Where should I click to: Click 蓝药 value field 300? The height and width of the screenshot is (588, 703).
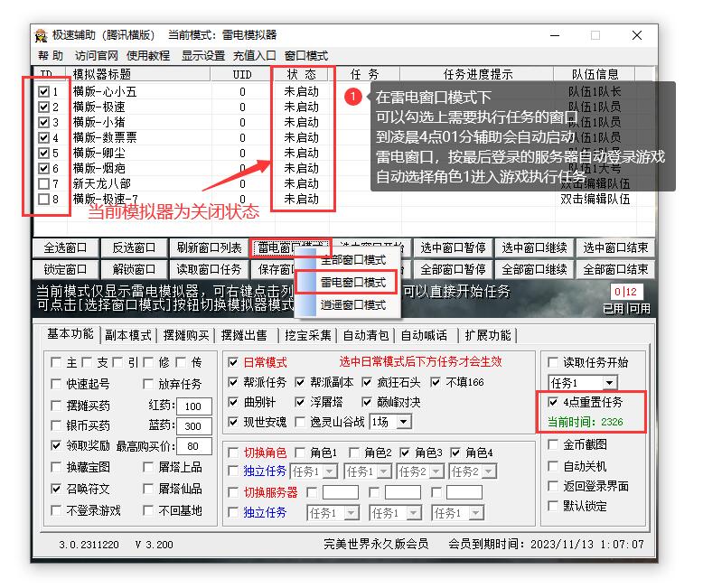tap(193, 425)
